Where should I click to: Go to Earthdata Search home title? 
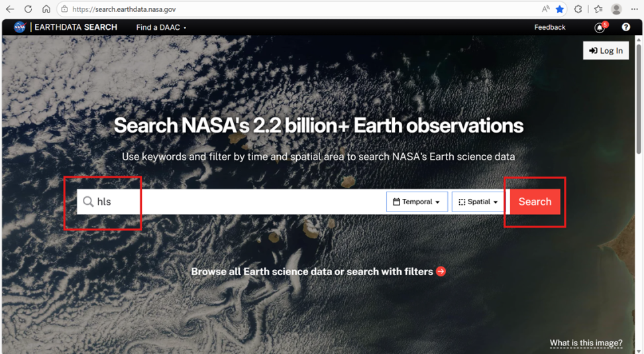[x=76, y=27]
